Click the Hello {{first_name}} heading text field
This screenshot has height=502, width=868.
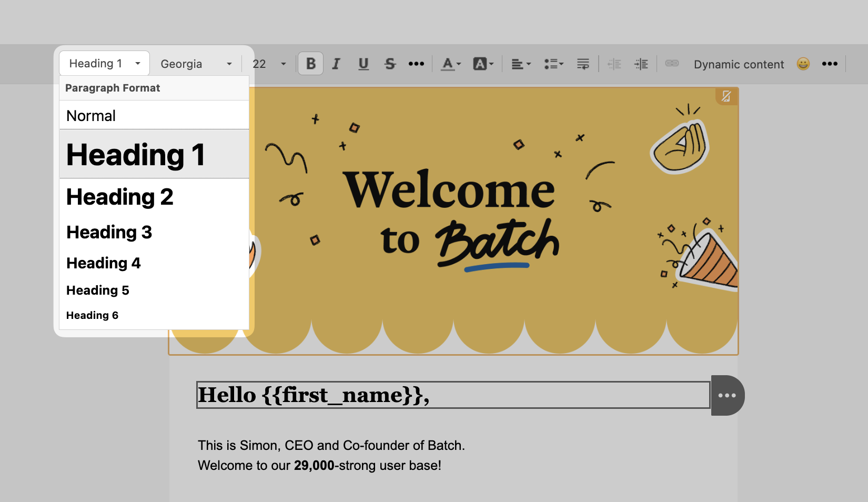pyautogui.click(x=452, y=395)
